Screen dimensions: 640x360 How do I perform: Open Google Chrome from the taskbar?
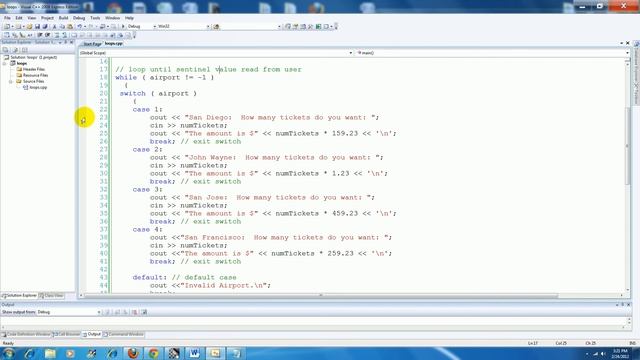(153, 353)
